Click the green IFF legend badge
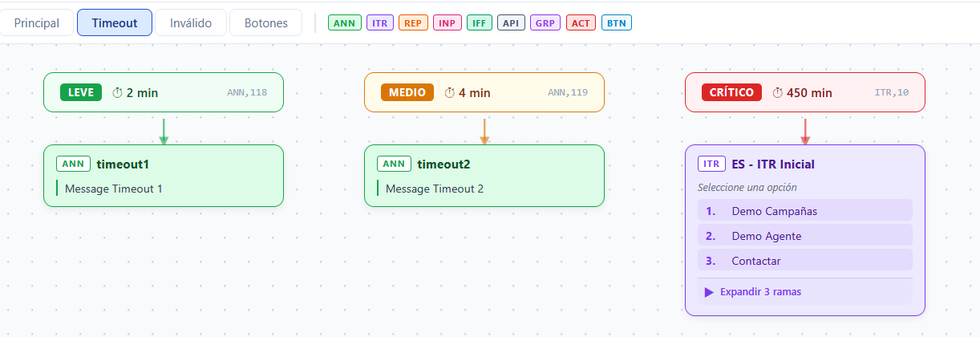 pyautogui.click(x=480, y=23)
